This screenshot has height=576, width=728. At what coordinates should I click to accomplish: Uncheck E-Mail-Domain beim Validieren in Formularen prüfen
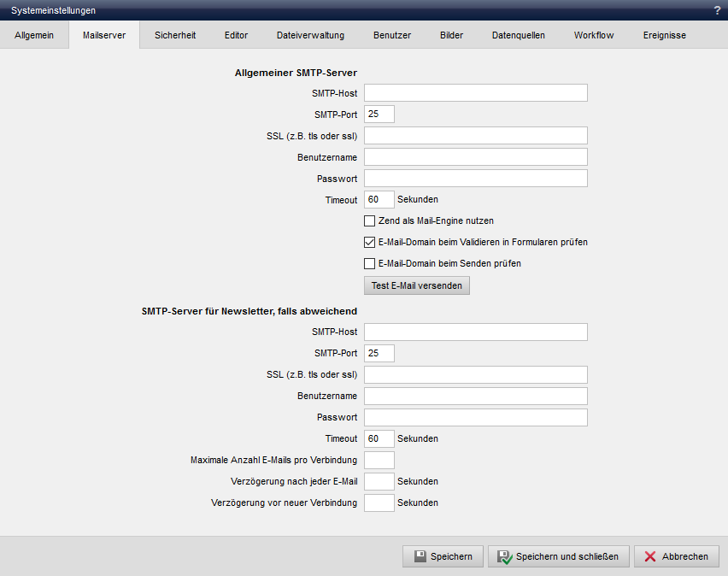[x=370, y=243]
